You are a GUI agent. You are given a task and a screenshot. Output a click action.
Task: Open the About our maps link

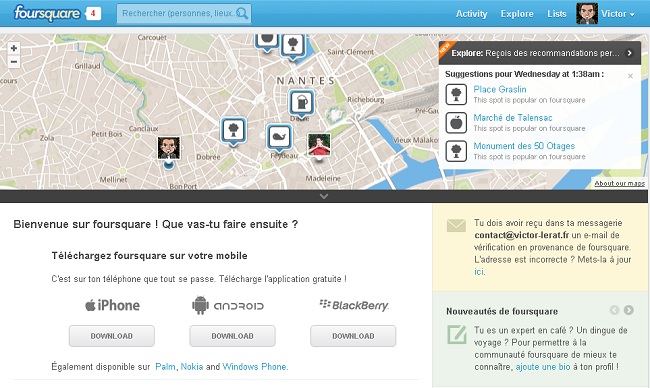point(619,183)
